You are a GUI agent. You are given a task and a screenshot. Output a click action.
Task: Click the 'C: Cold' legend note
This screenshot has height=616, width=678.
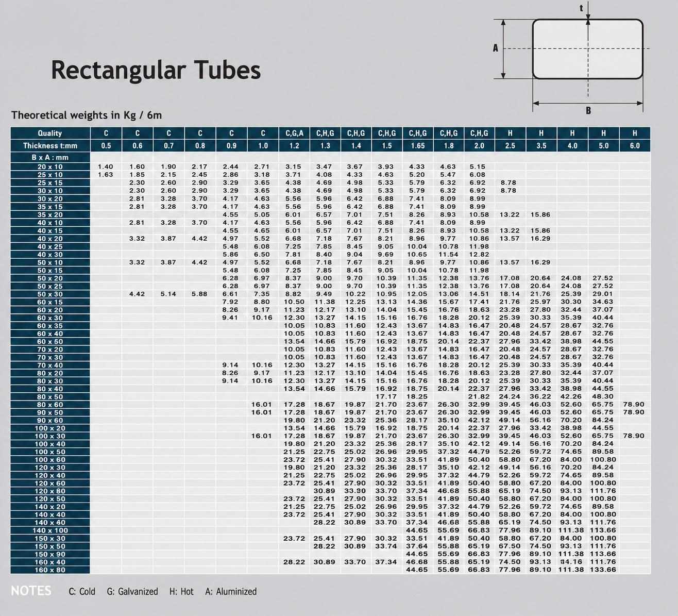pyautogui.click(x=82, y=592)
